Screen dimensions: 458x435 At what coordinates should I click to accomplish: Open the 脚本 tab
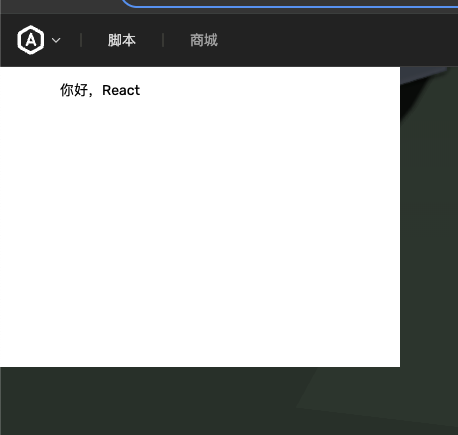[x=122, y=40]
